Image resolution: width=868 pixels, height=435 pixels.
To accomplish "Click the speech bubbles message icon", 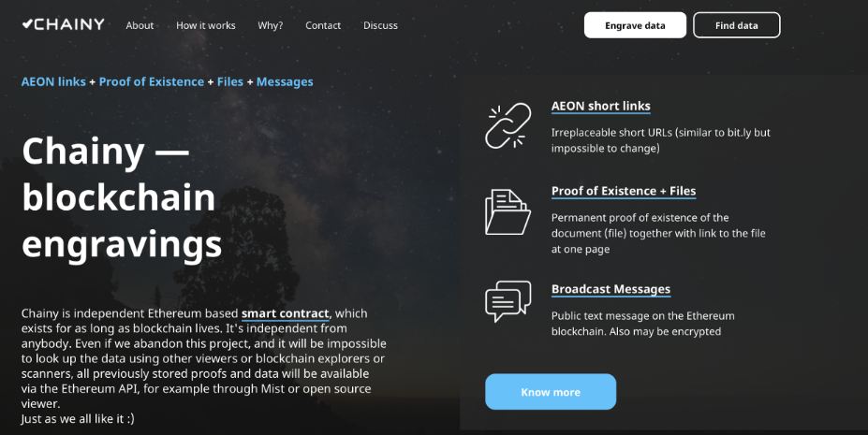I will pos(508,301).
